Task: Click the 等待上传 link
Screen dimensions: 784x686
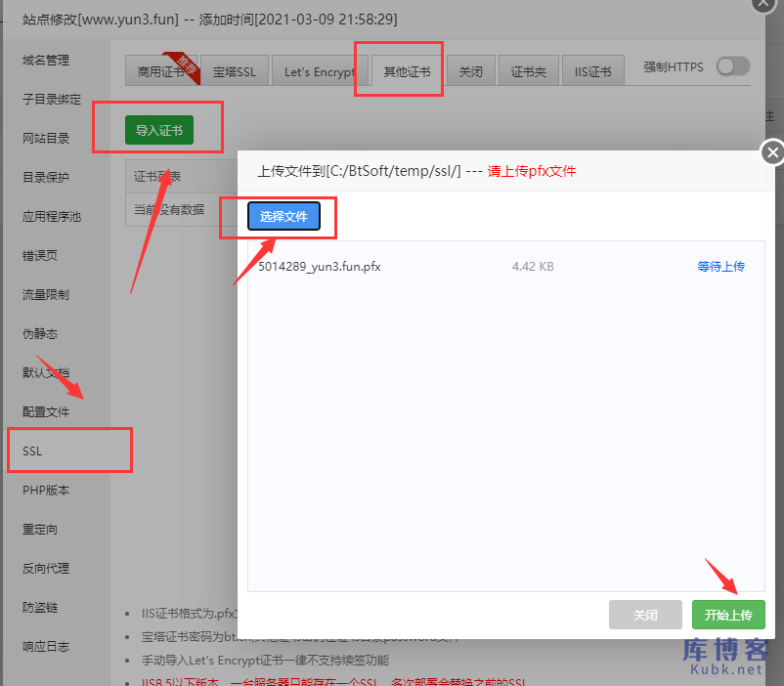Action: tap(721, 265)
